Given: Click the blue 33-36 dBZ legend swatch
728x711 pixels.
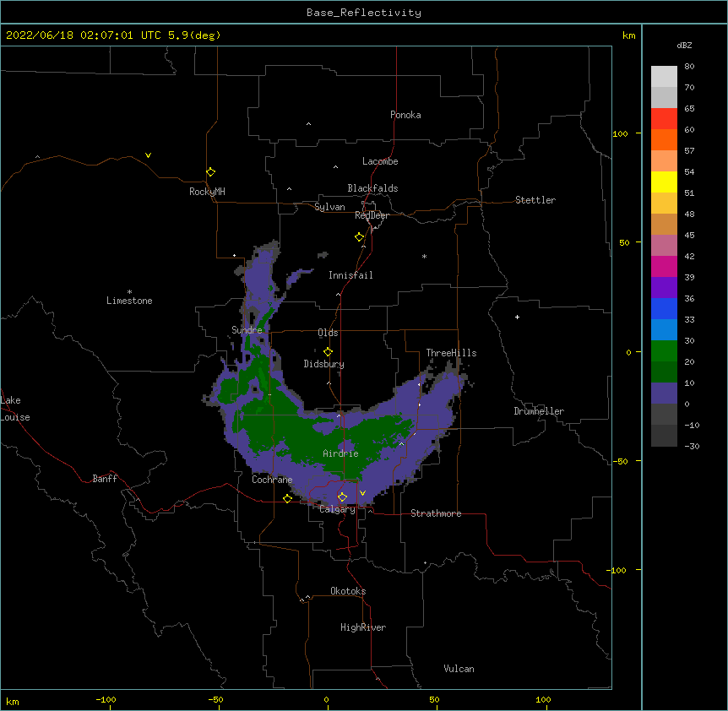Looking at the screenshot, I should [664, 308].
